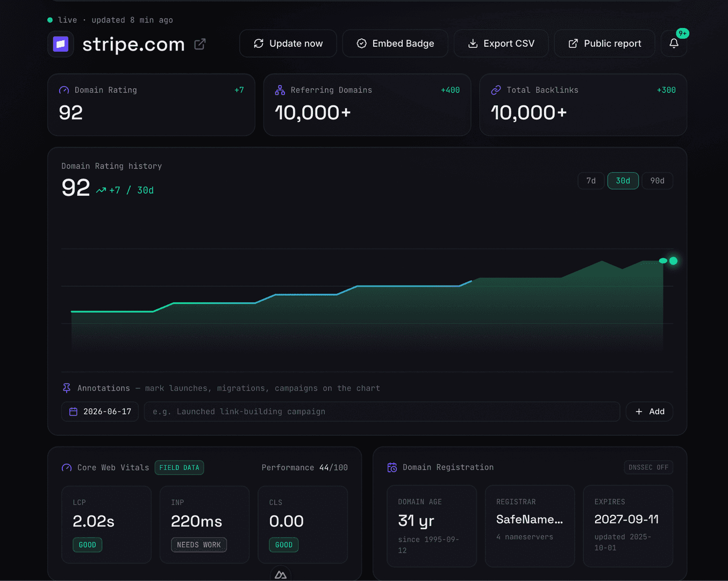Click the +300 Total Backlinks change
The width and height of the screenshot is (728, 581).
point(666,90)
